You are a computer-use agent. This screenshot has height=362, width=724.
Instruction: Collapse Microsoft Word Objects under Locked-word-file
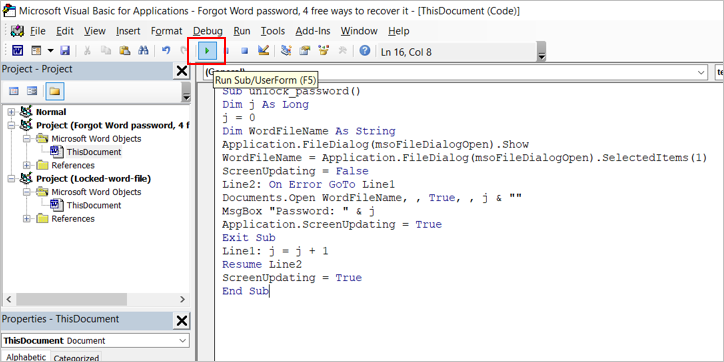tap(27, 192)
